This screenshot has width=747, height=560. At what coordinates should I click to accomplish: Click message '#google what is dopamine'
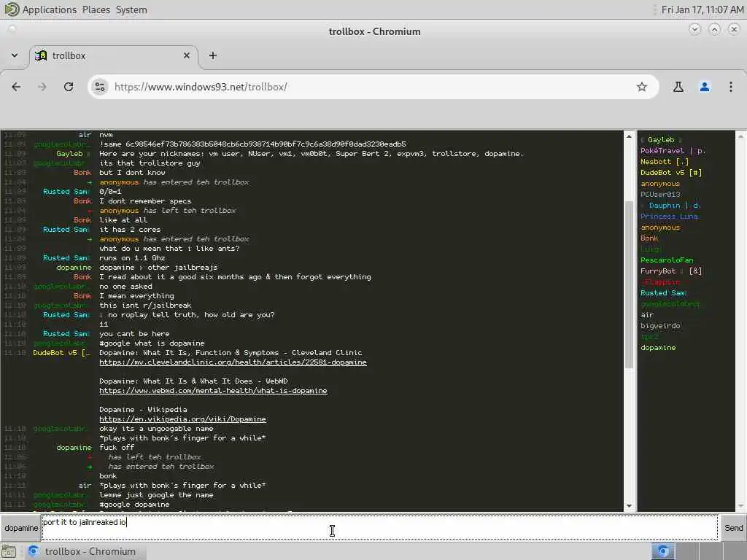tap(152, 344)
